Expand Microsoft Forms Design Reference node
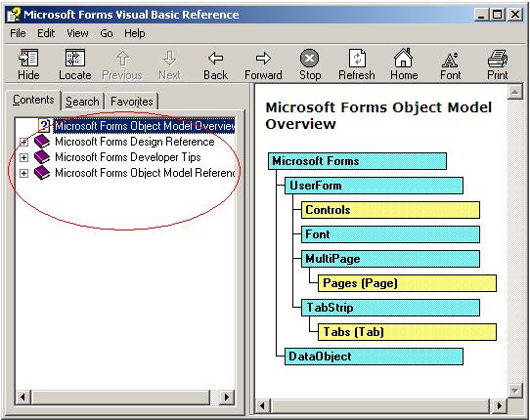The image size is (530, 420). 23,142
